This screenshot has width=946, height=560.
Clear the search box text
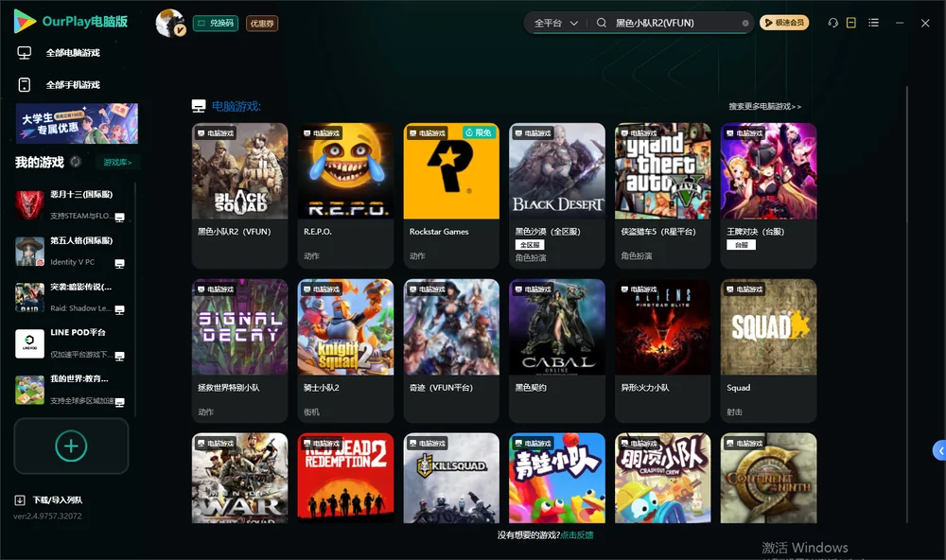click(x=745, y=23)
